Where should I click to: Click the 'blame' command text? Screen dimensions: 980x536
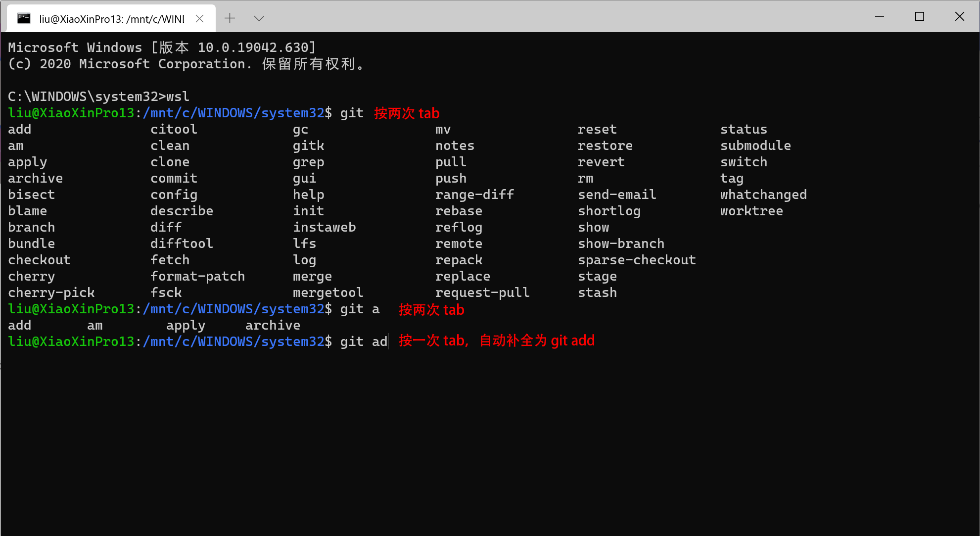[x=28, y=211]
